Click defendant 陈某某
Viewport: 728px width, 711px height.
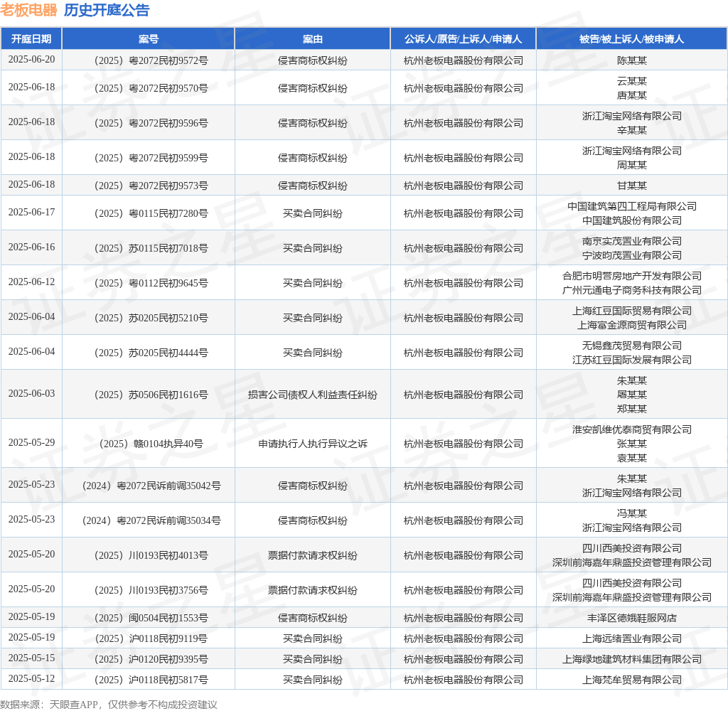point(632,60)
